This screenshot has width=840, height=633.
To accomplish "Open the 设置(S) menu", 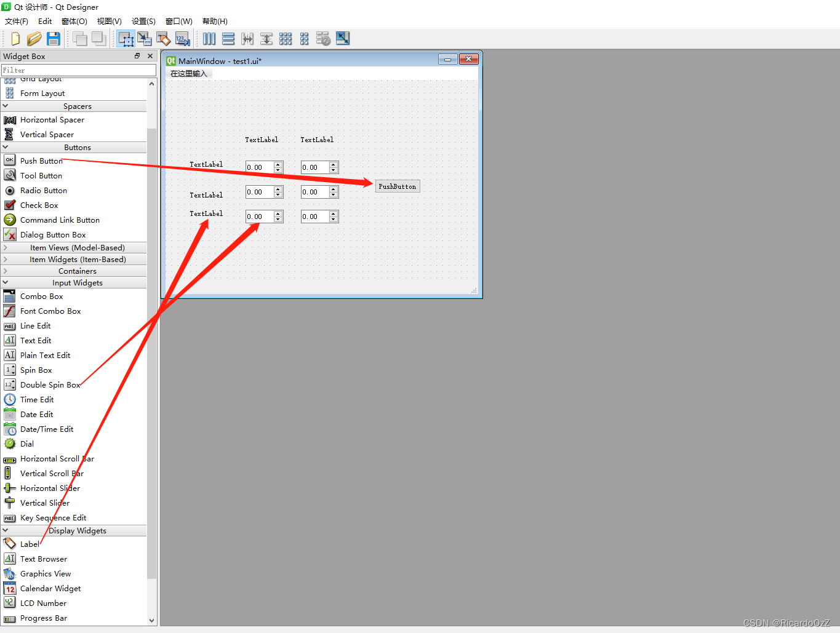I will [143, 22].
